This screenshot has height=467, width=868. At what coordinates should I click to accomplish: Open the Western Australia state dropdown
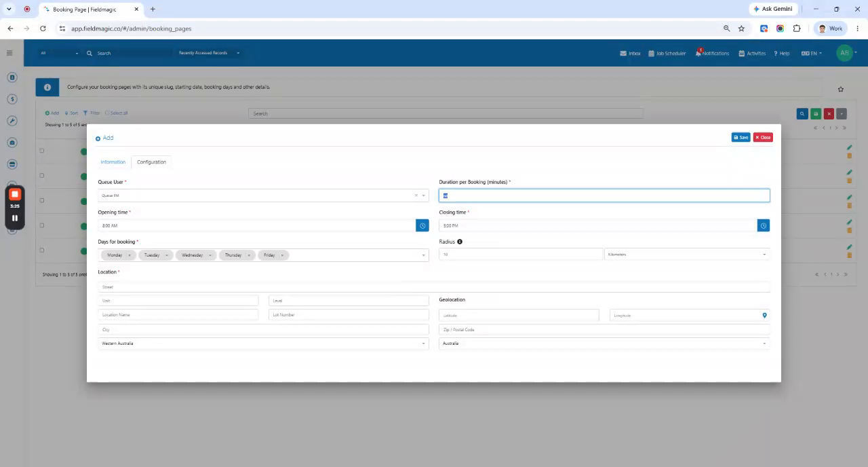[263, 343]
